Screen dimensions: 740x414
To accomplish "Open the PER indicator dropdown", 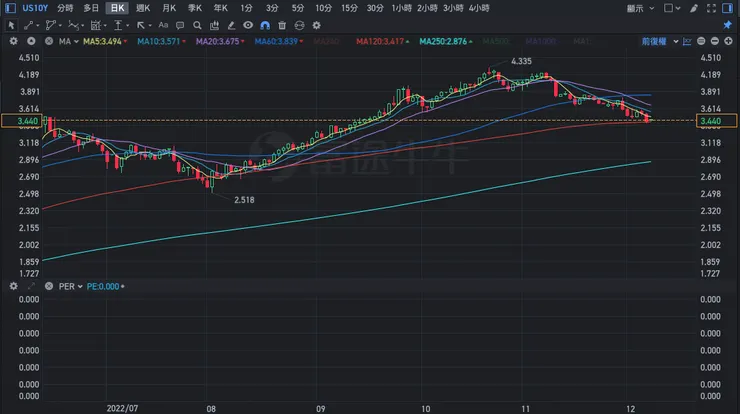I will click(70, 286).
